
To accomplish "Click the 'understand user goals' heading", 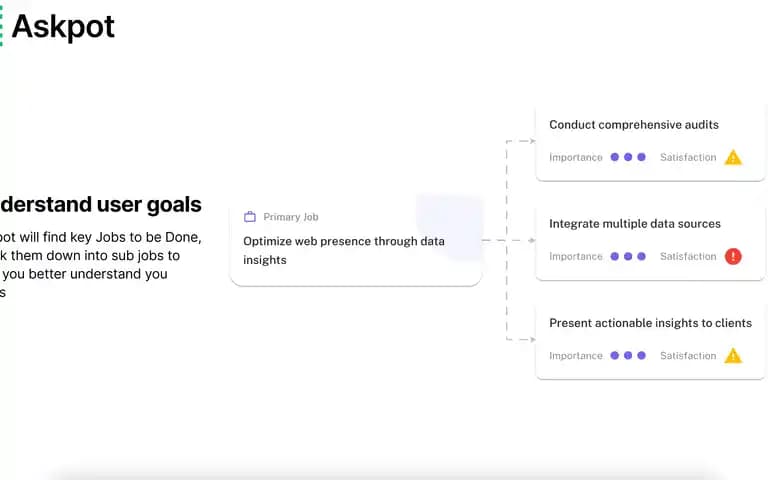I will [100, 205].
